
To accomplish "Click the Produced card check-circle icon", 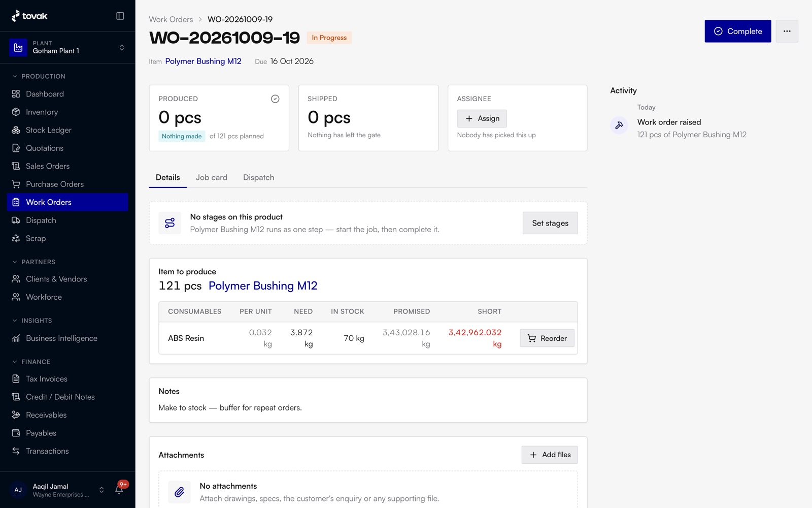I will point(275,99).
